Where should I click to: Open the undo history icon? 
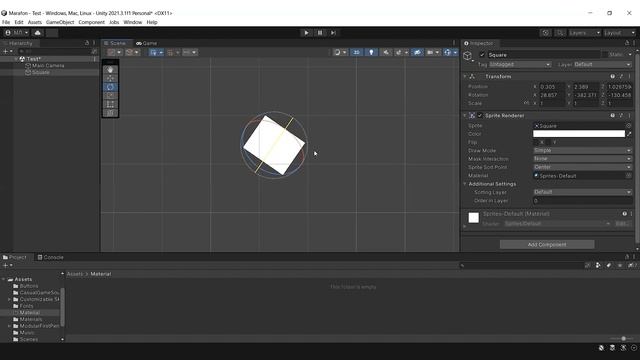(x=546, y=33)
